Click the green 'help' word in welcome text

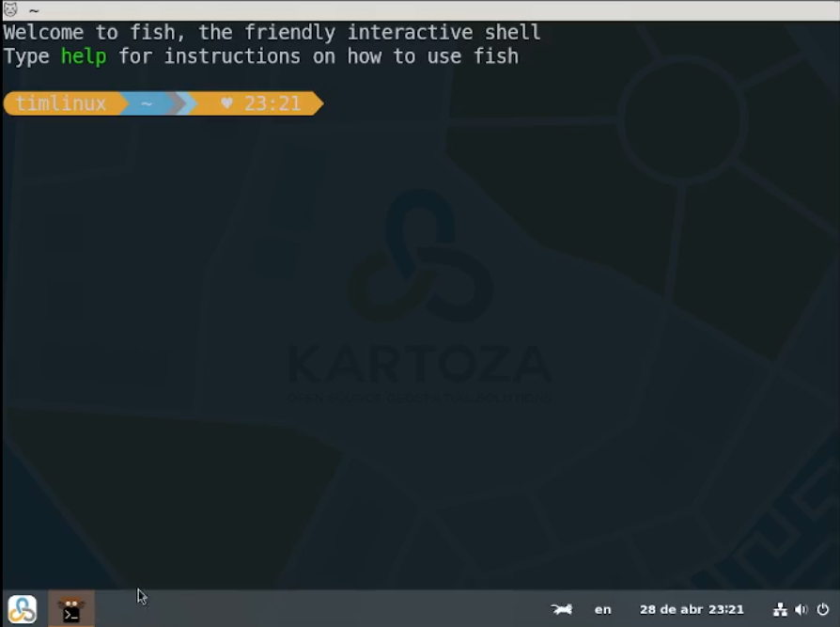coord(84,56)
